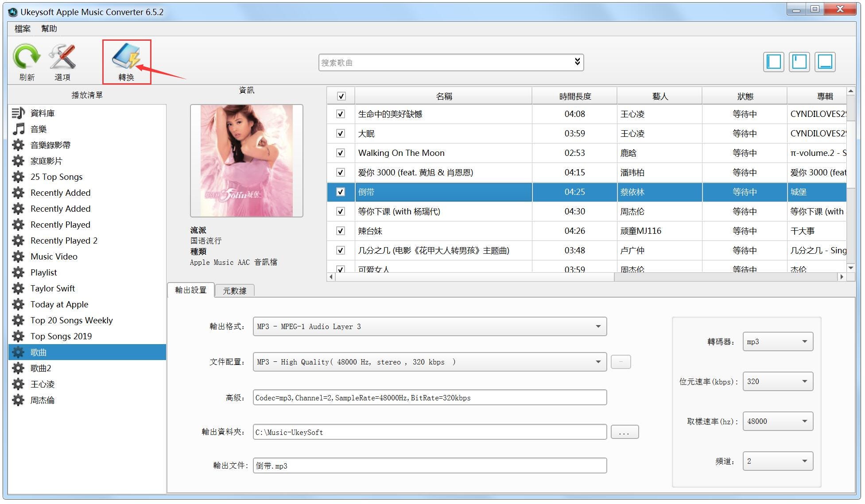
Task: Open the 幫助 menu
Action: point(49,29)
